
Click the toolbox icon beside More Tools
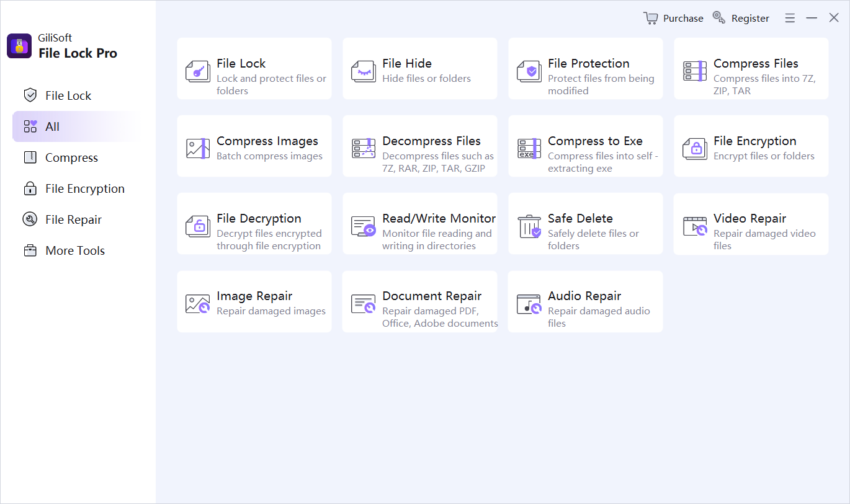(30, 250)
